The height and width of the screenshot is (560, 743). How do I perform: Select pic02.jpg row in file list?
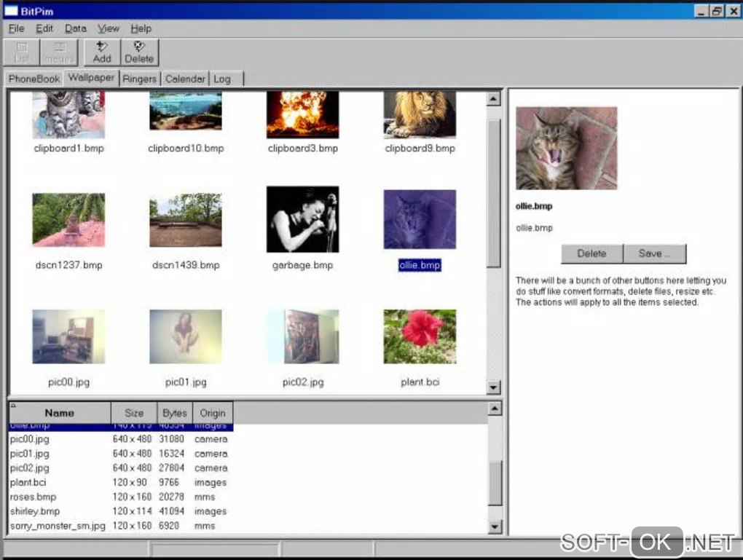point(121,468)
